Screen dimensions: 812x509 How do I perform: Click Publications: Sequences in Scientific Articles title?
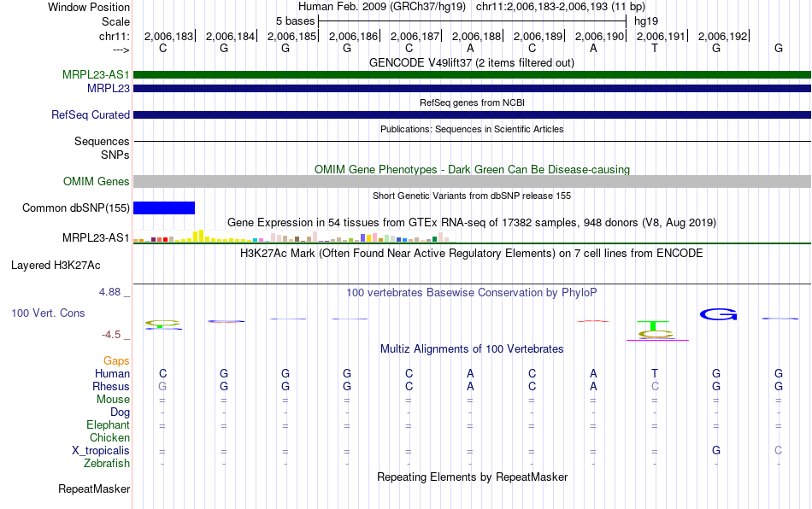(x=472, y=129)
